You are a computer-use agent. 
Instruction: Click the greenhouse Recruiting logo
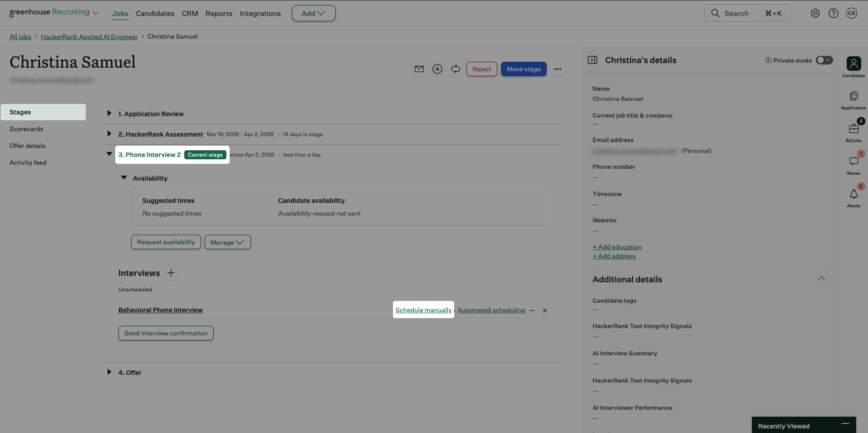click(49, 12)
